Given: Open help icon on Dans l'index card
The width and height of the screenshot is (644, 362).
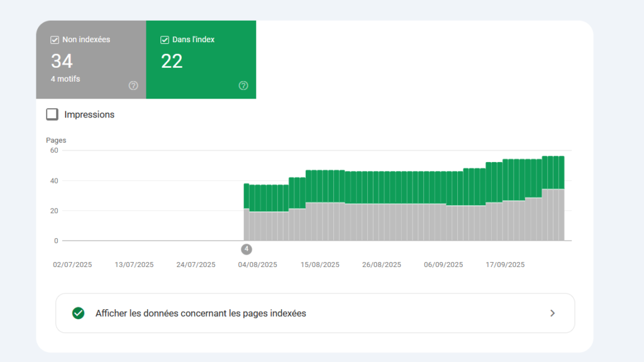Looking at the screenshot, I should (243, 85).
